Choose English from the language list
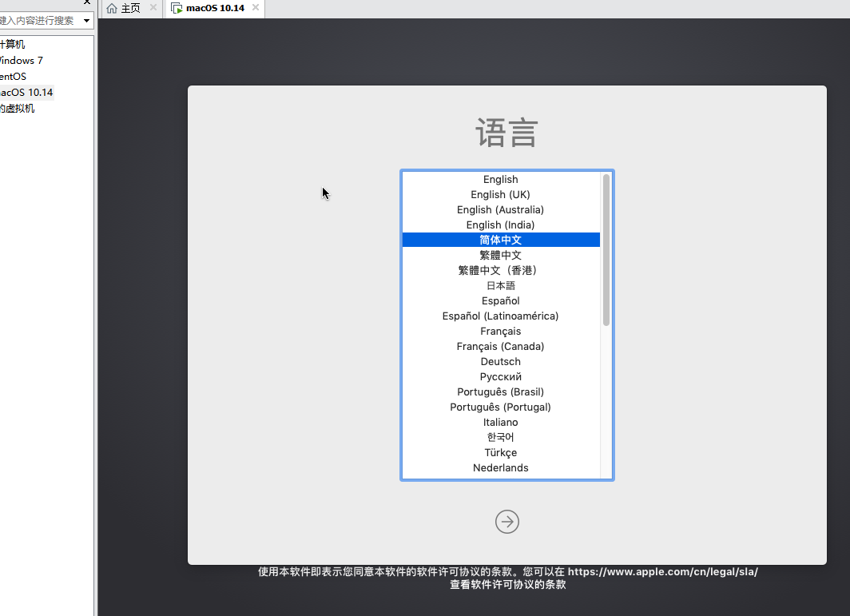 [501, 180]
